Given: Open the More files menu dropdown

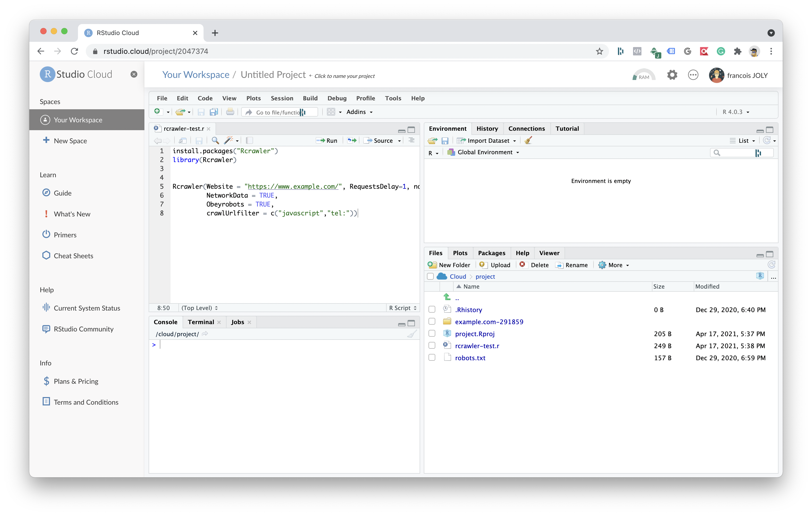Looking at the screenshot, I should (x=614, y=265).
